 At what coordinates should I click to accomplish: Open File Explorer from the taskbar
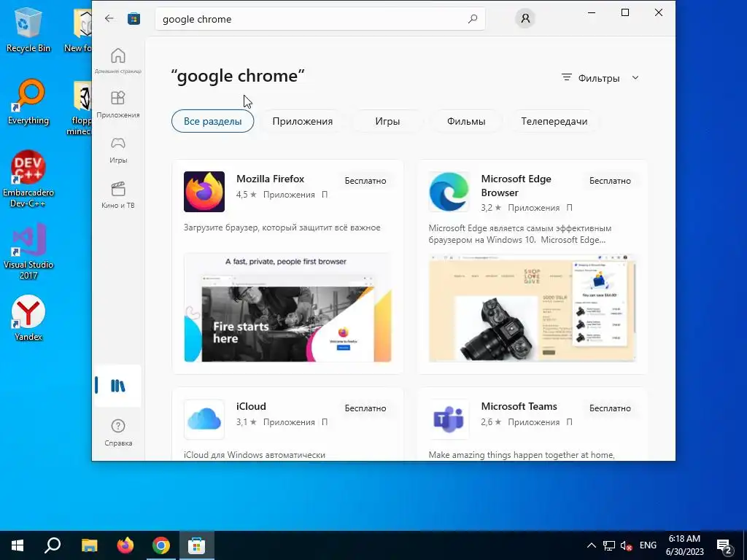coord(89,545)
